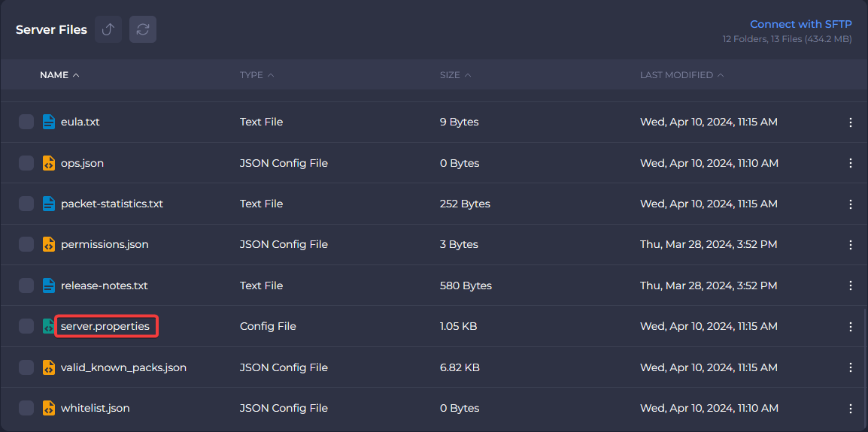The width and height of the screenshot is (868, 432).
Task: Open the whitelist.json file
Action: (95, 408)
